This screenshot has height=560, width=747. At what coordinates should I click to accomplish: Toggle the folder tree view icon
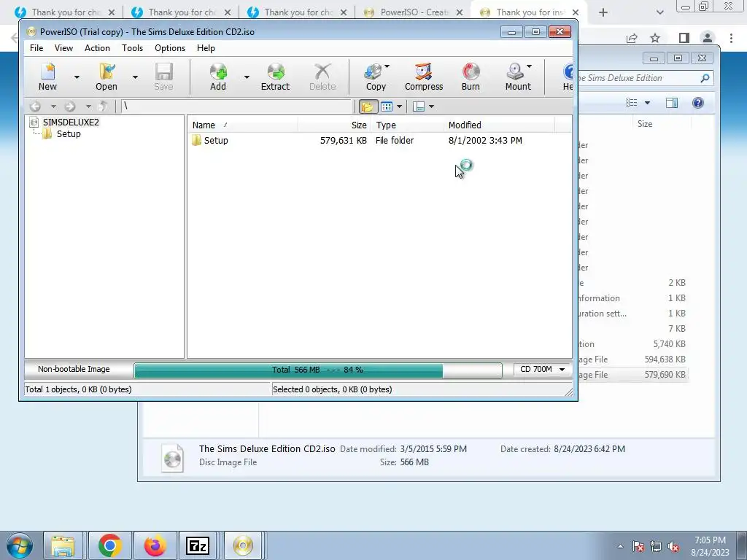click(368, 106)
